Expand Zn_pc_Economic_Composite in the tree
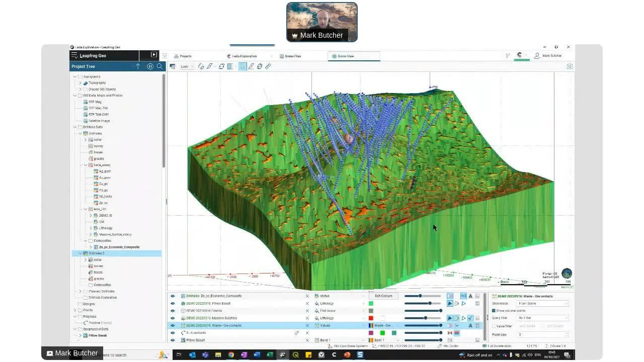The width and height of the screenshot is (644, 362). tap(91, 247)
